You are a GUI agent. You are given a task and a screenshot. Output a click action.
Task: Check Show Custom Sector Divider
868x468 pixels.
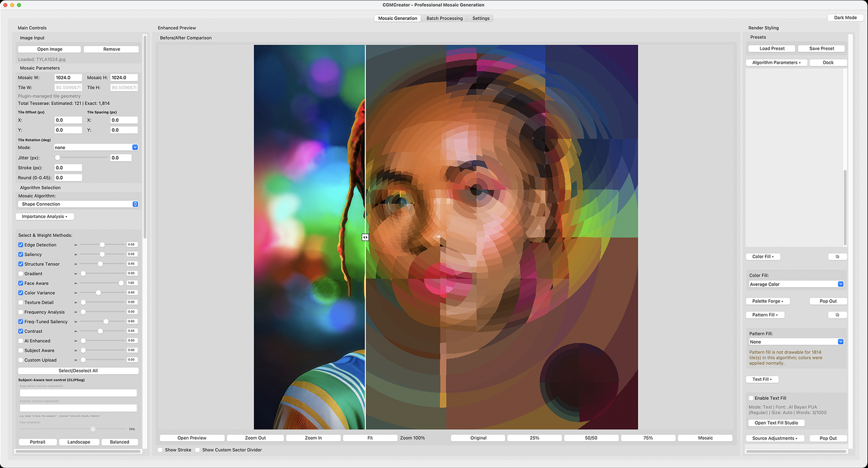pos(197,449)
